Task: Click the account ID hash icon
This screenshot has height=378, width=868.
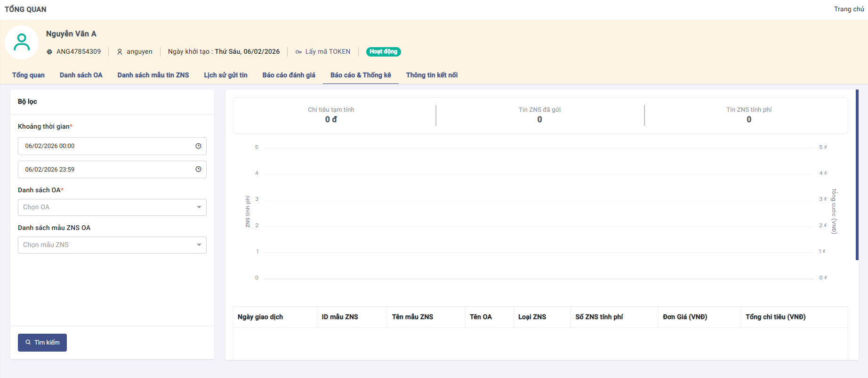Action: click(x=49, y=52)
